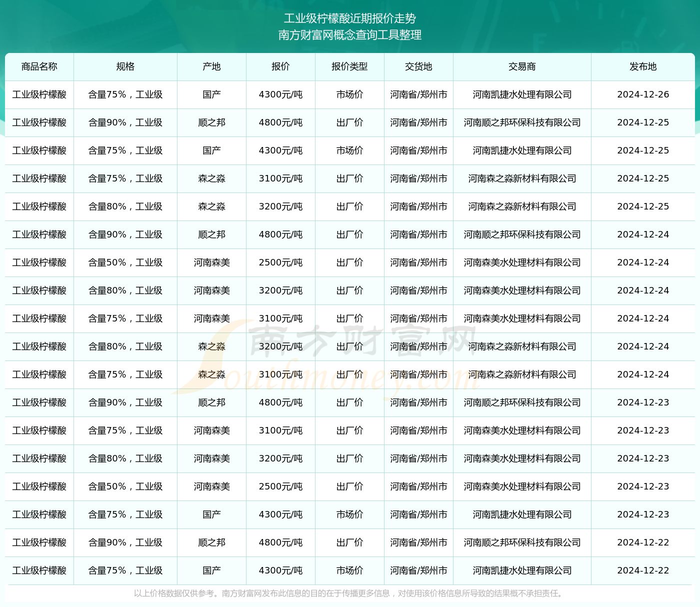
Task: Click the subtitle 南方财富网概念查询工具整理
Action: click(350, 35)
